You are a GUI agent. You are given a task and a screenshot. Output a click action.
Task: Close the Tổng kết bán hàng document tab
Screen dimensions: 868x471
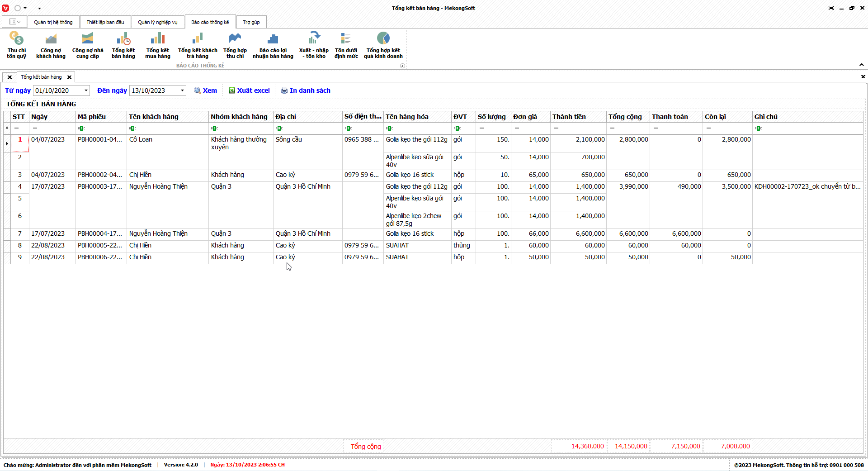(69, 77)
